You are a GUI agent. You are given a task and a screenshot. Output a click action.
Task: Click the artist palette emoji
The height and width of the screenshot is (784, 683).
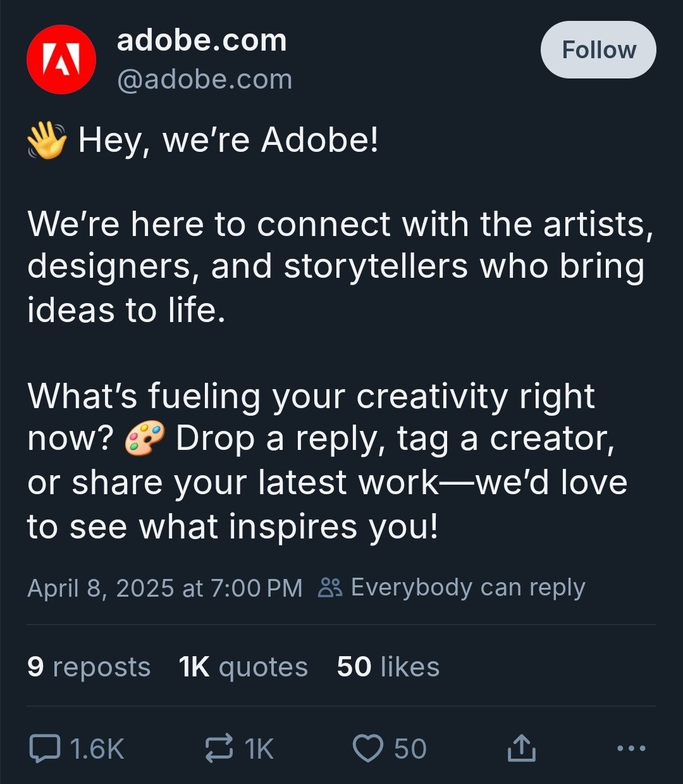pos(144,439)
